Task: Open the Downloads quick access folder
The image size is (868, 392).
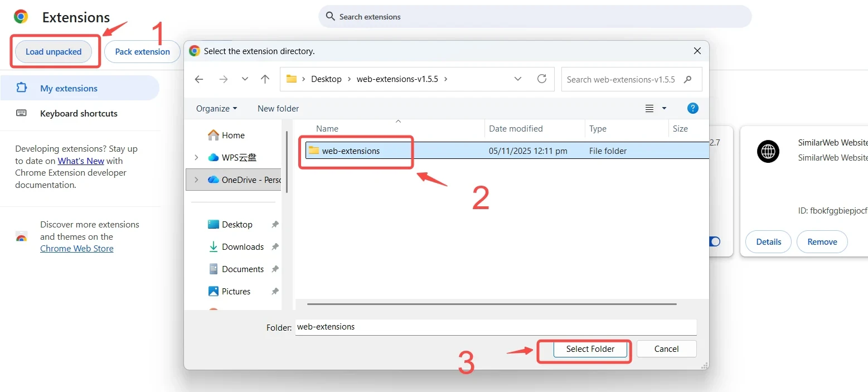Action: pyautogui.click(x=243, y=246)
